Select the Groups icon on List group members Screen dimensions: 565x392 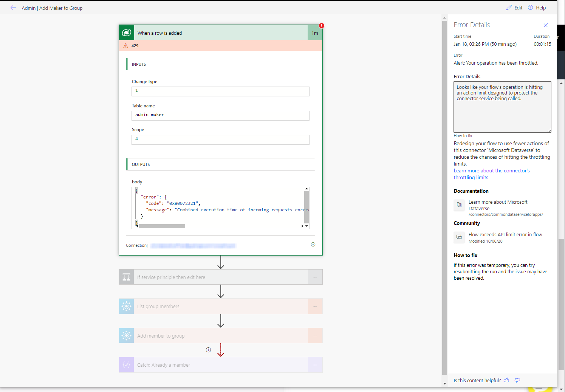pyautogui.click(x=126, y=306)
